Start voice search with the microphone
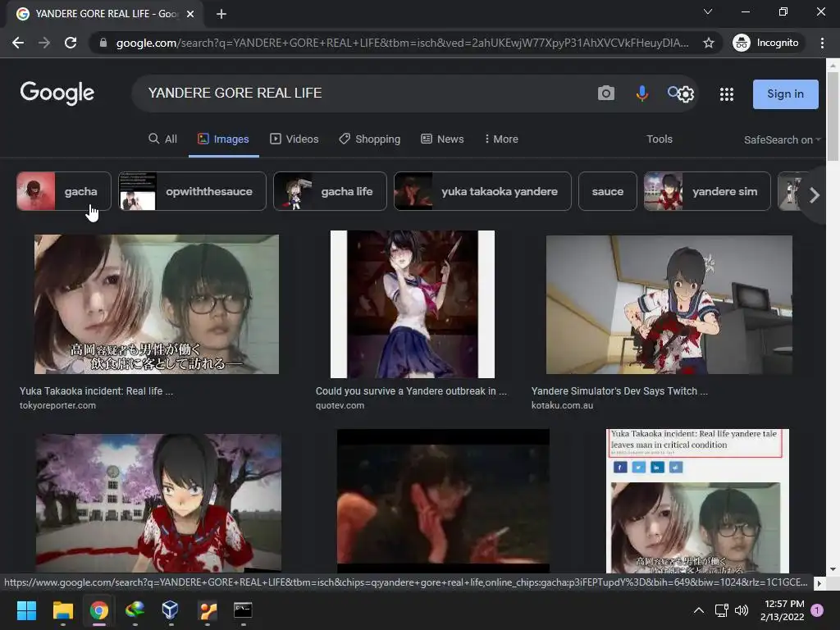 tap(641, 94)
